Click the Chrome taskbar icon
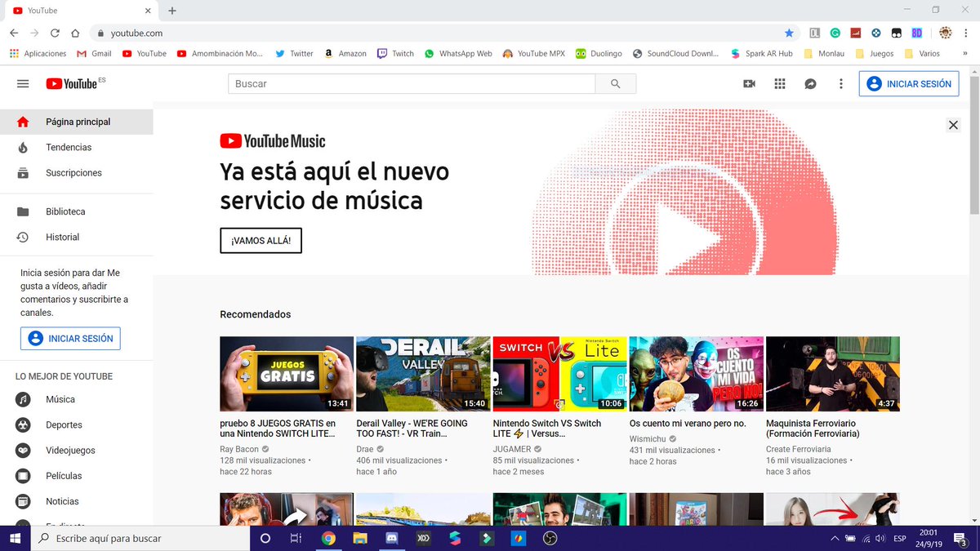Viewport: 980px width, 551px height. tap(328, 538)
